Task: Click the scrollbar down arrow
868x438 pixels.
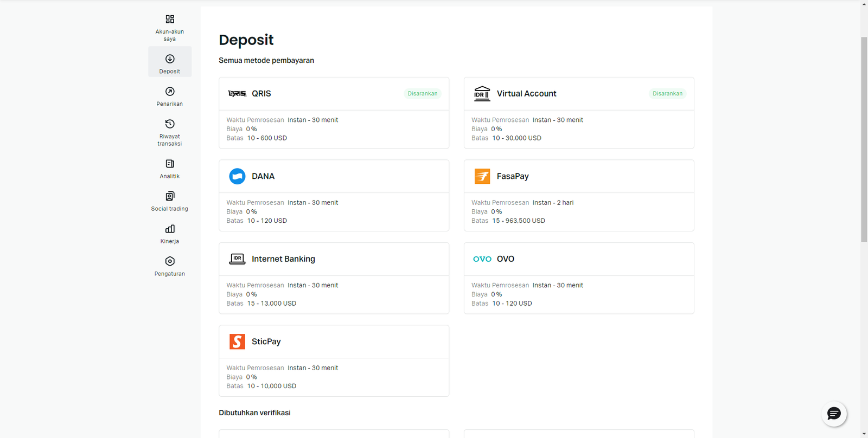Action: click(864, 434)
